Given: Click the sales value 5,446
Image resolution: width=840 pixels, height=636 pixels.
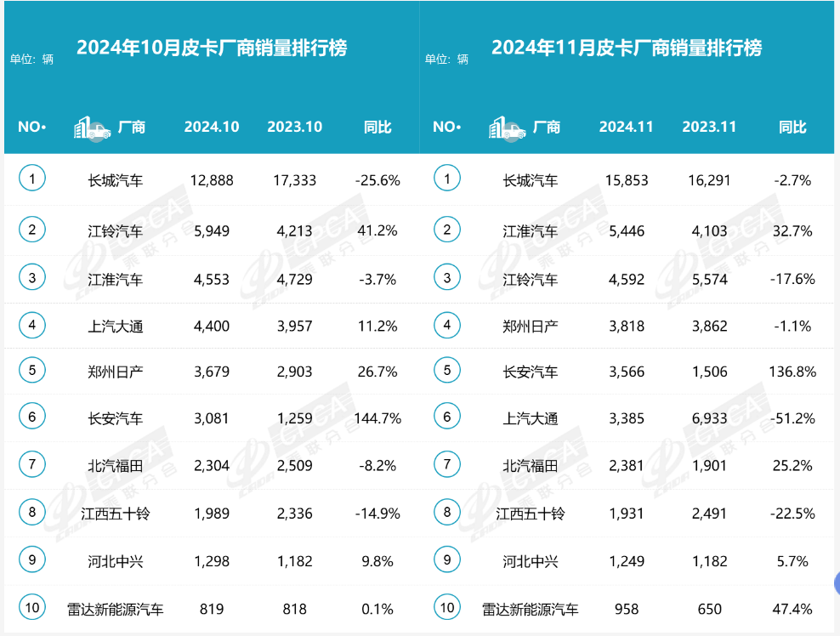Looking at the screenshot, I should 627,231.
